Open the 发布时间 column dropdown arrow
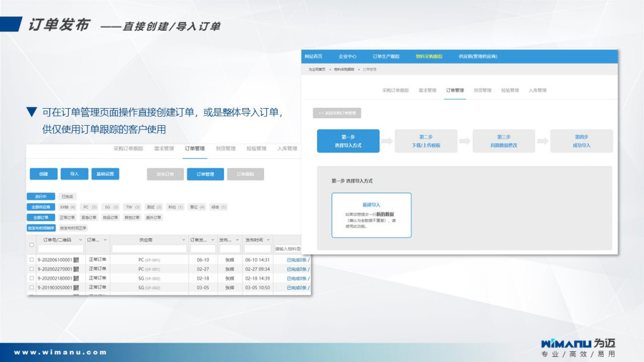 pos(268,240)
